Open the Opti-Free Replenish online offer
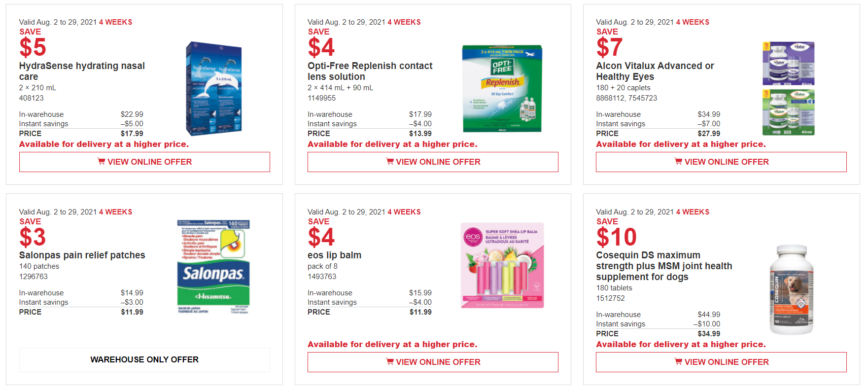 (x=433, y=162)
